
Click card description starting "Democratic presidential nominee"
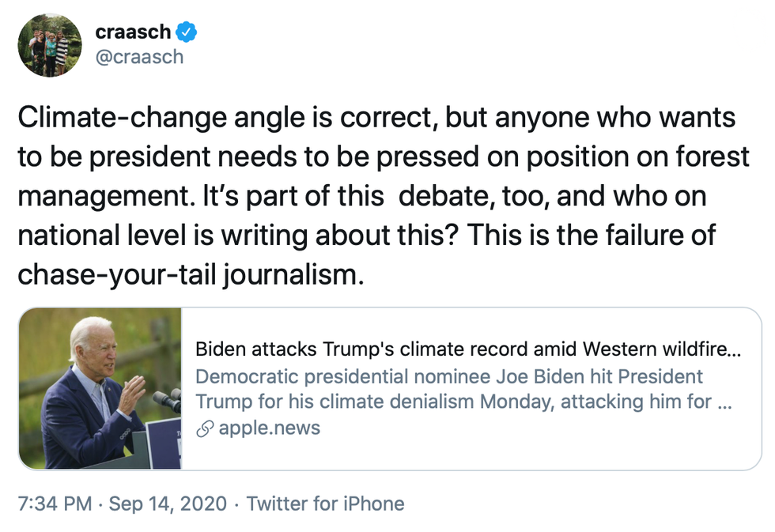449,376
